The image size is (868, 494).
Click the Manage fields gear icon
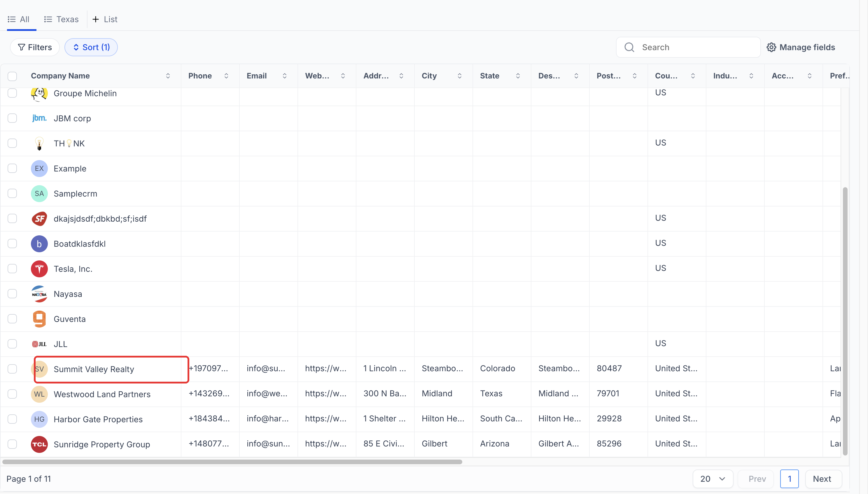coord(771,47)
